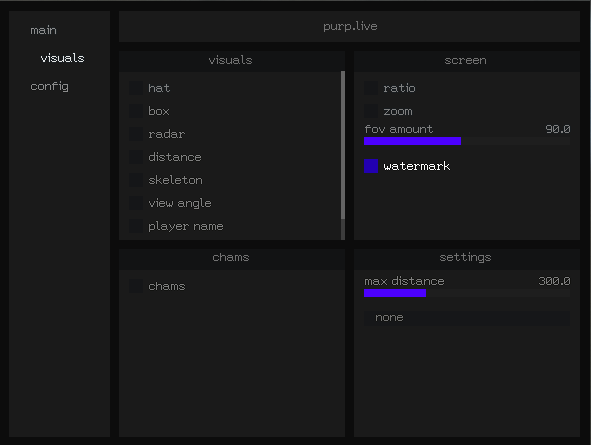The height and width of the screenshot is (445, 591).
Task: Check the skeleton option
Action: pos(136,180)
